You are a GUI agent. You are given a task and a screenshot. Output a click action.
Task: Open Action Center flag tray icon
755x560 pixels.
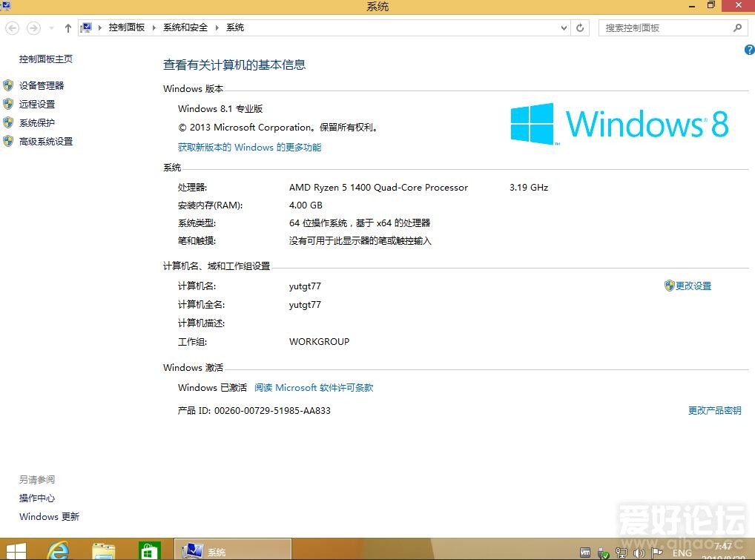point(657,553)
